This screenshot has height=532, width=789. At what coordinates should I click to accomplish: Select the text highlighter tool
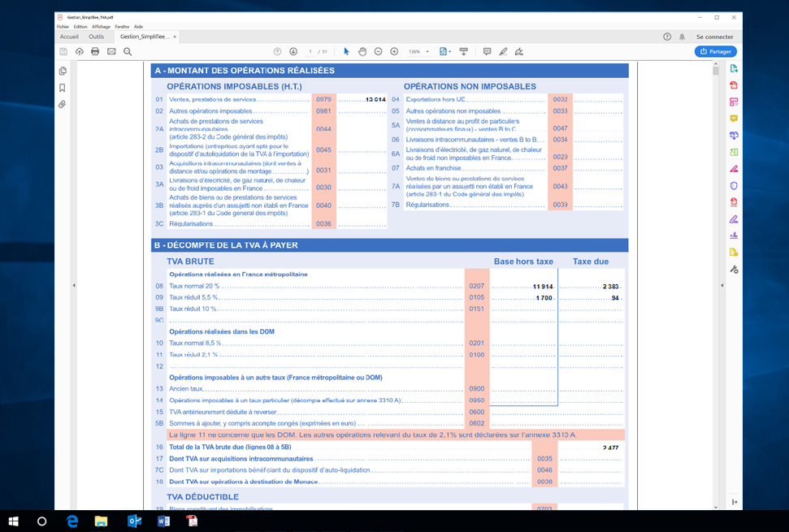[502, 50]
